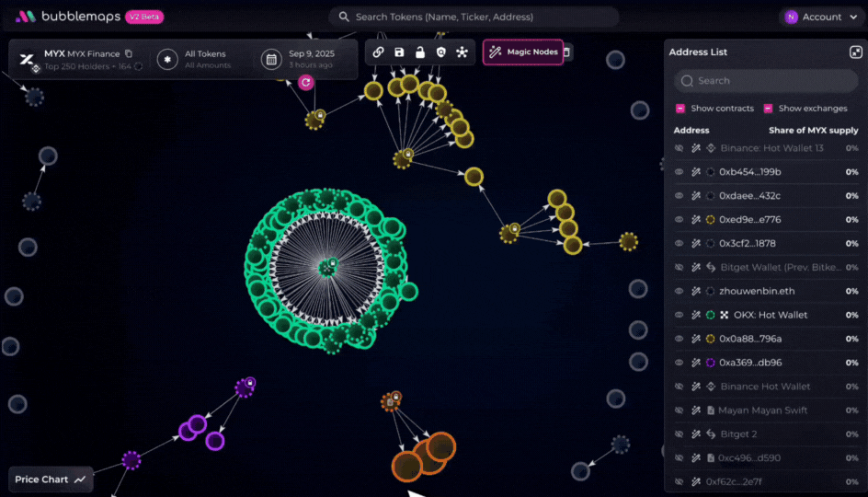Click magic wand for 0x0a88...796a
The image size is (868, 497).
(x=696, y=339)
